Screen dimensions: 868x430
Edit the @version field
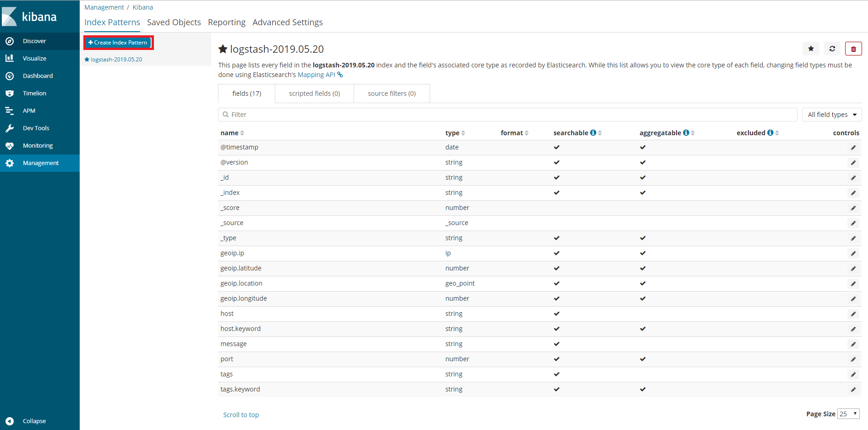click(853, 163)
